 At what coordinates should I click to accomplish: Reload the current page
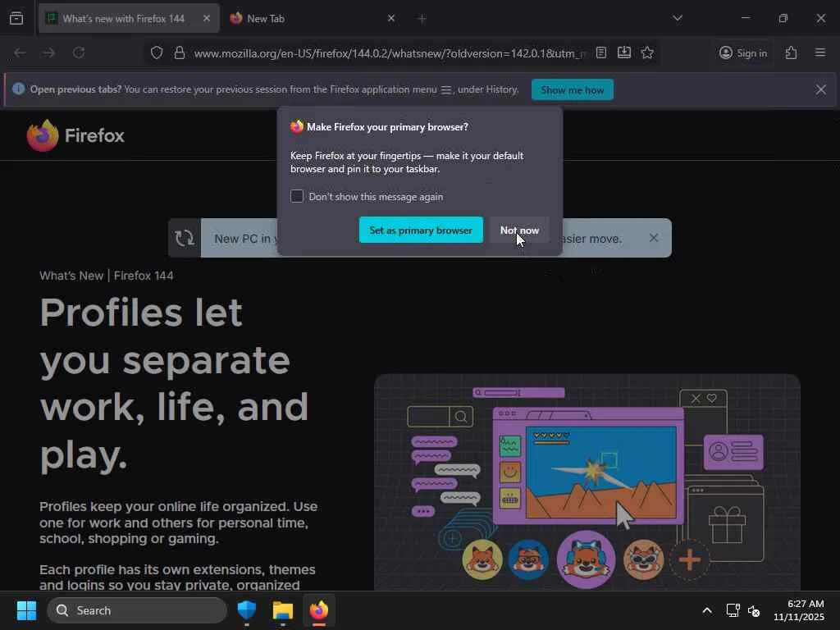[79, 52]
